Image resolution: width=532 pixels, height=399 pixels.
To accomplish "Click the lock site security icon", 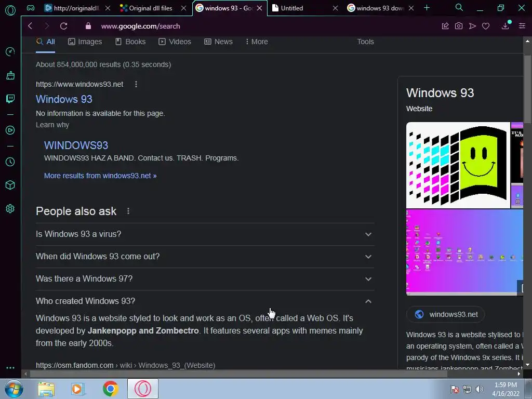I will pos(88,26).
